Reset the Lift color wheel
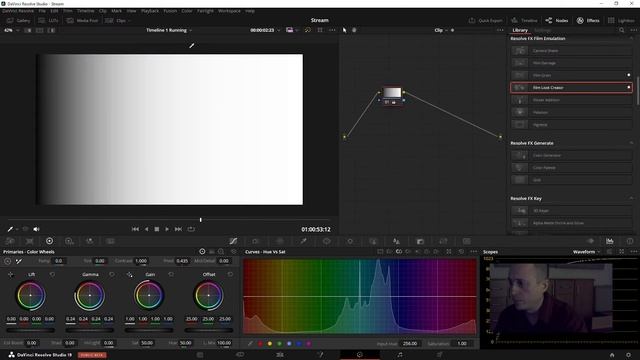The height and width of the screenshot is (360, 640). (x=52, y=275)
